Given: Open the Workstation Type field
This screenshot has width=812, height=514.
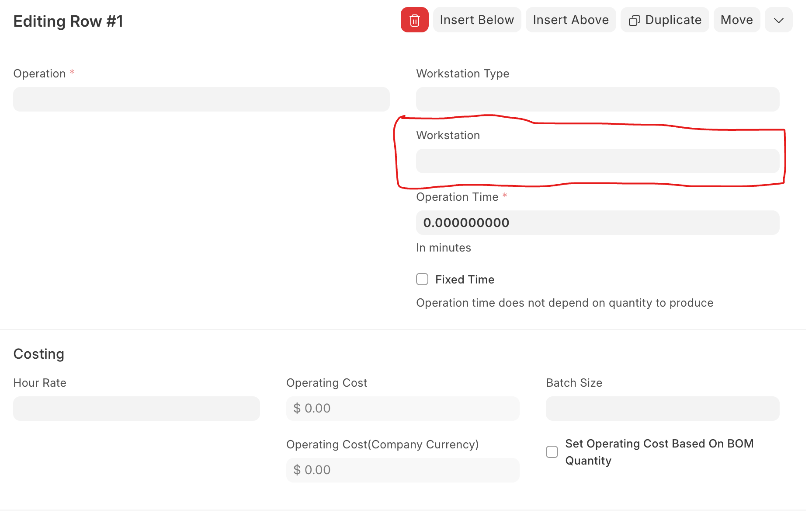Looking at the screenshot, I should 597,99.
